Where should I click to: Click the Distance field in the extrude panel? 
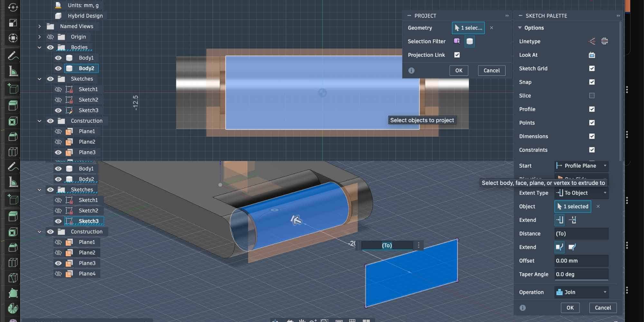[x=581, y=234]
